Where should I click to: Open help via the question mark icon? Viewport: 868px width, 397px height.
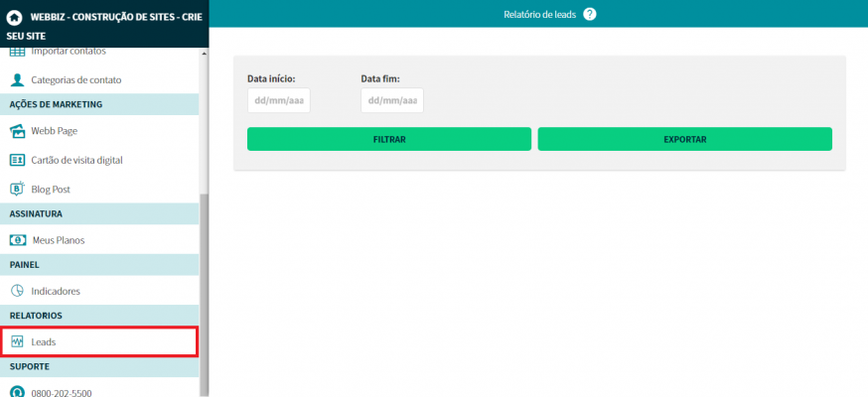tap(590, 14)
